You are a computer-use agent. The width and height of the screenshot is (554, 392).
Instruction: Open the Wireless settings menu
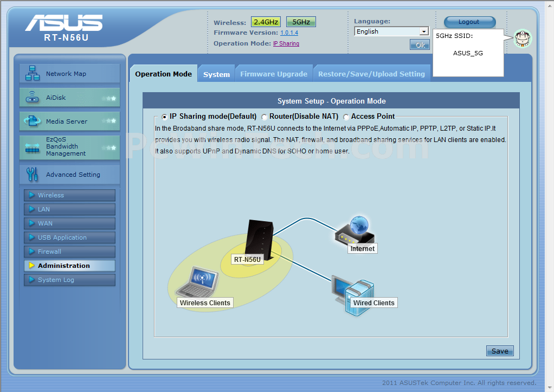pyautogui.click(x=69, y=195)
